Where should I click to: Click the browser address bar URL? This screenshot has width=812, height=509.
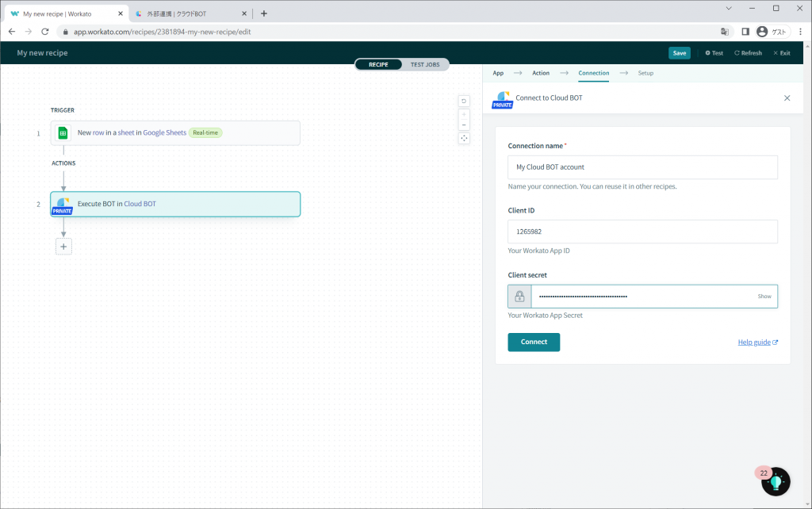[x=162, y=32]
